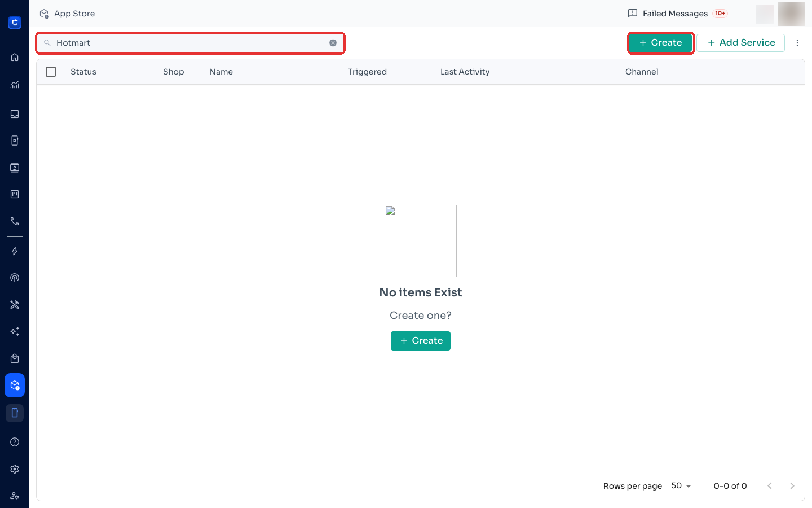The height and width of the screenshot is (508, 812).
Task: Open the settings gear icon in sidebar
Action: (x=15, y=469)
